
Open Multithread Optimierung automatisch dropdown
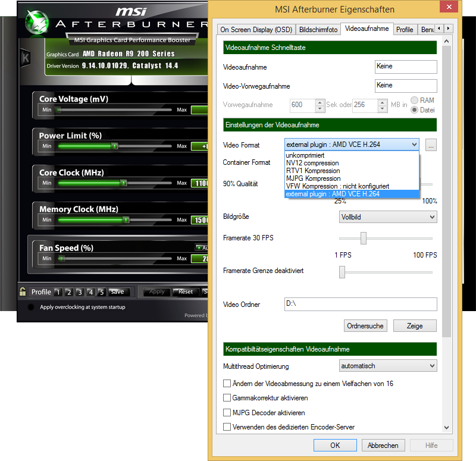click(x=388, y=366)
